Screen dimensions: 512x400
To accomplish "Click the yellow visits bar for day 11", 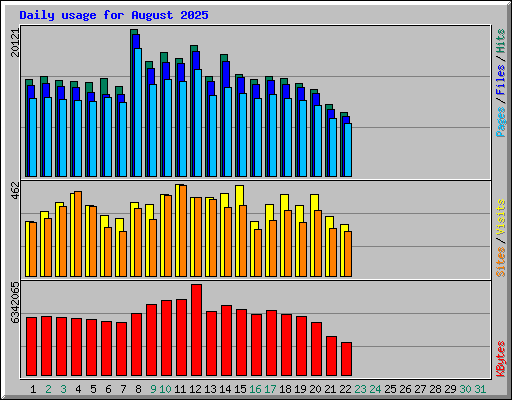I will pyautogui.click(x=177, y=230).
